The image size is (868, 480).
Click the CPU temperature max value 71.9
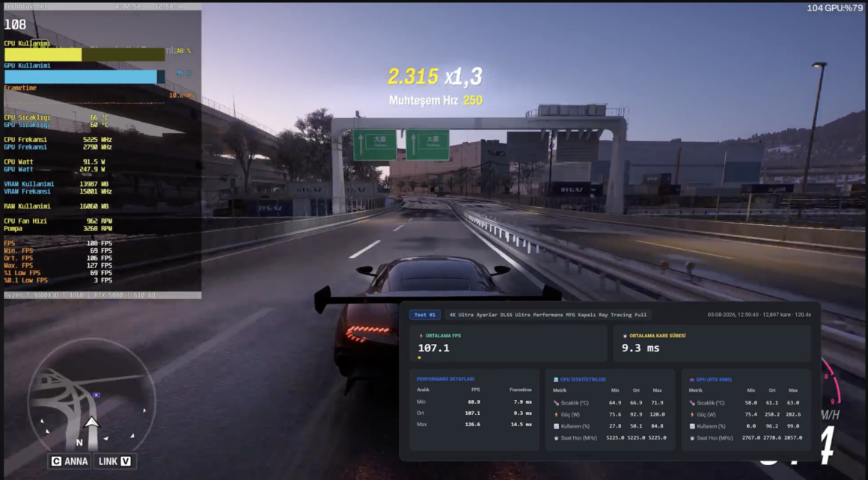click(x=657, y=403)
